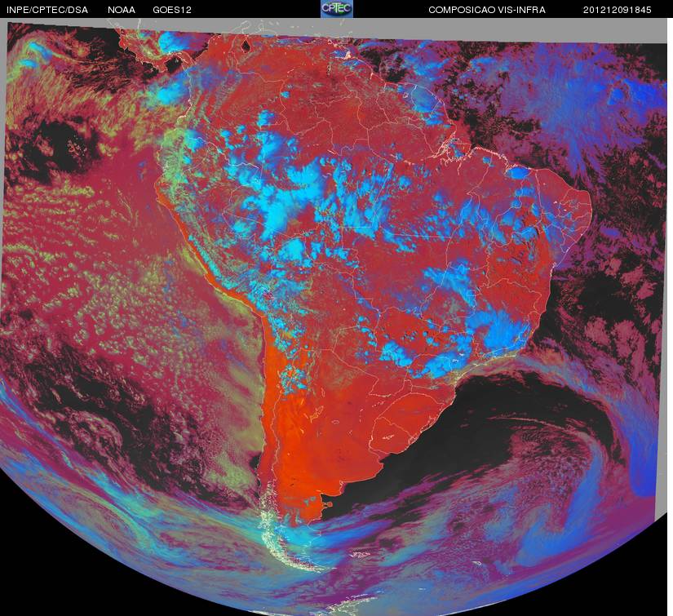
Task: Click the COMPOSICAO VIS-INFRA title
Action: coord(487,10)
